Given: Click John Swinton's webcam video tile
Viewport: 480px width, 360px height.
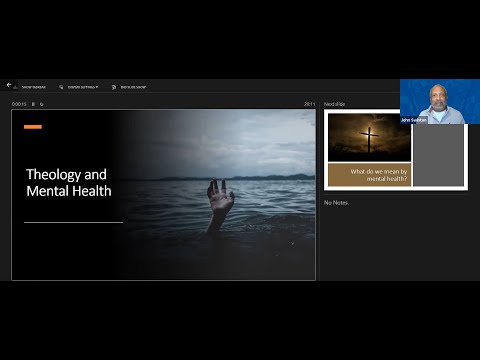Looking at the screenshot, I should pyautogui.click(x=440, y=102).
